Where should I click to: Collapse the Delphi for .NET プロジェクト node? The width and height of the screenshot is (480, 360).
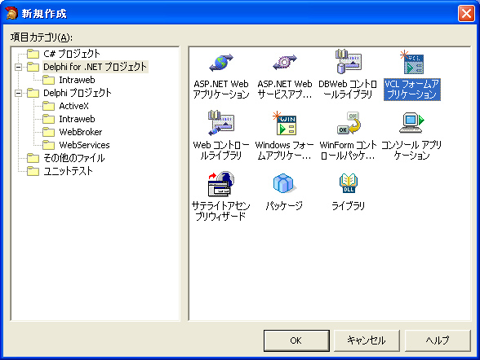tap(18, 67)
